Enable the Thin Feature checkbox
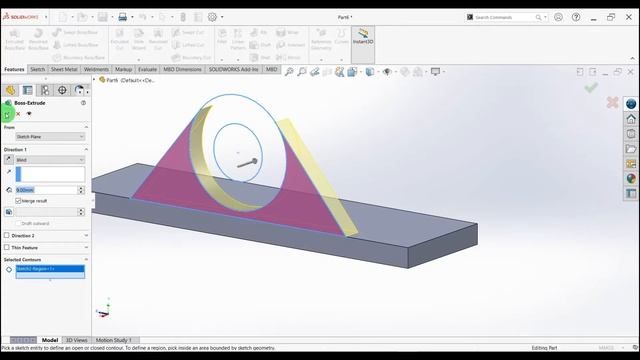 [x=7, y=247]
